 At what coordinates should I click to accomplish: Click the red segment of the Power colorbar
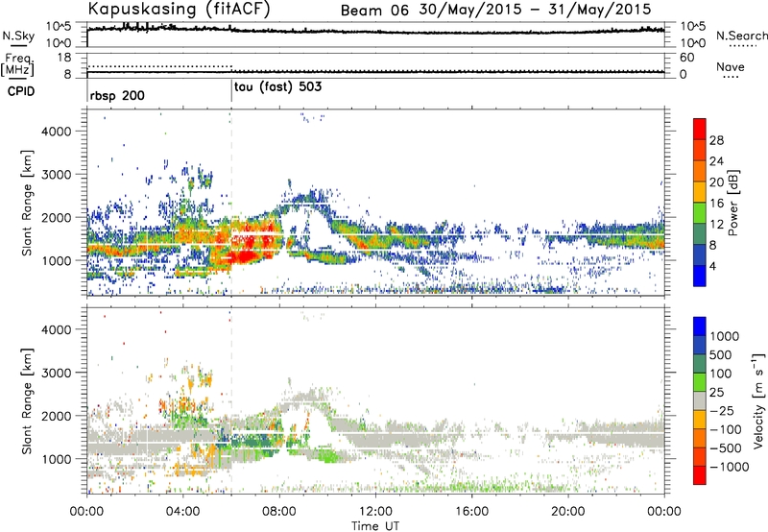[x=700, y=129]
